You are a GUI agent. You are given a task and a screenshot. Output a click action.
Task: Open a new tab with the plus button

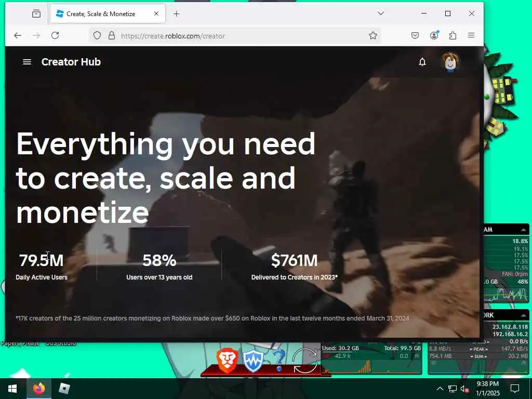[x=176, y=14]
